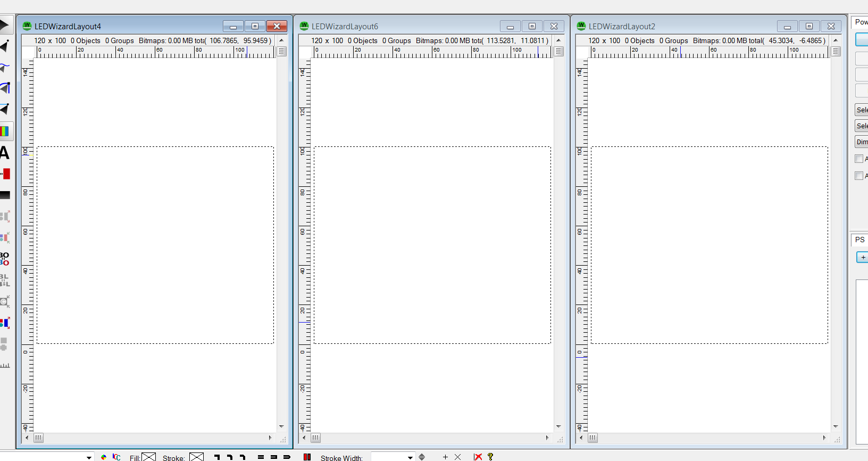Select the Pow tab in right panel
868x461 pixels.
click(x=861, y=22)
